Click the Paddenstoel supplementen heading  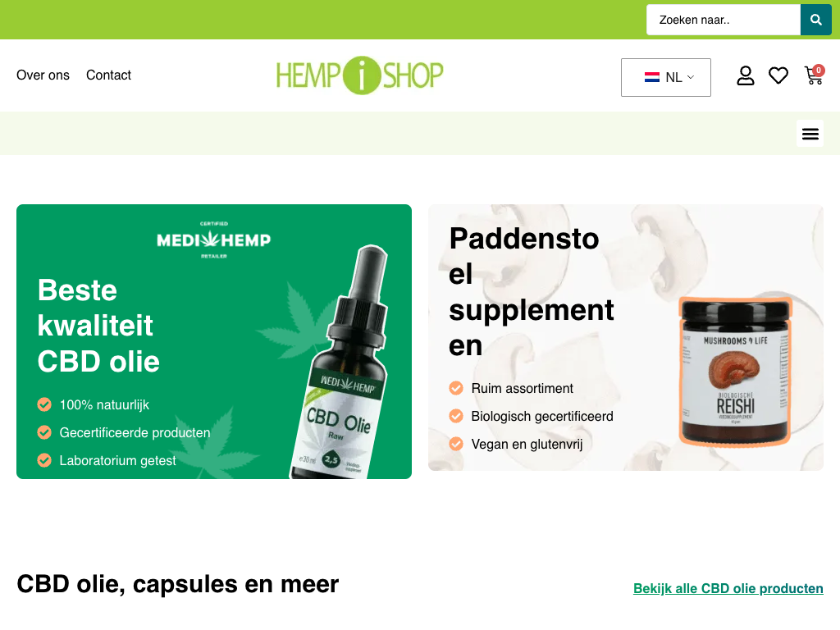point(531,292)
